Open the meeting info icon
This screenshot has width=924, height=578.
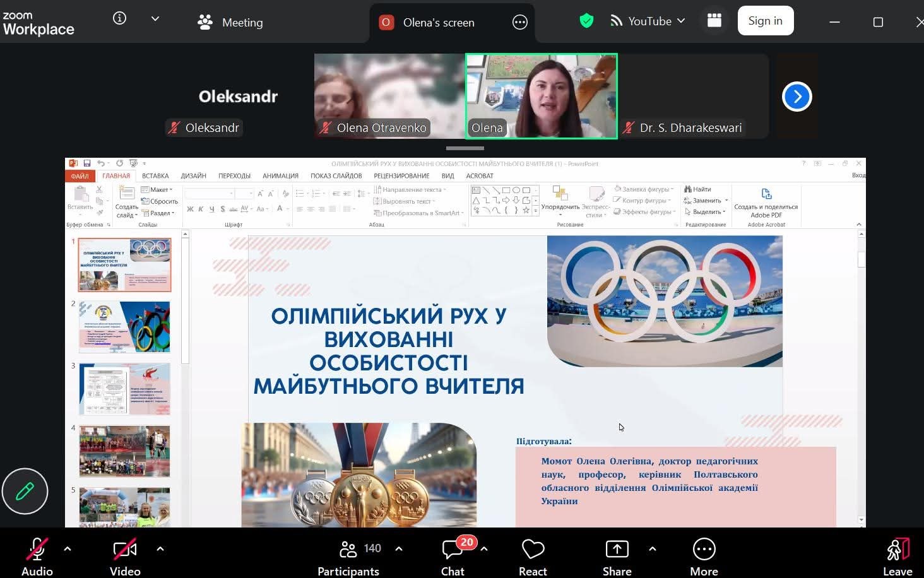pyautogui.click(x=119, y=19)
